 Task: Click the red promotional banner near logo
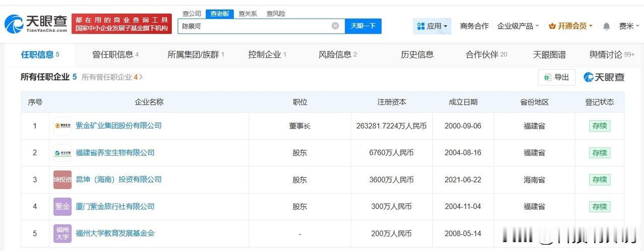tap(121, 24)
